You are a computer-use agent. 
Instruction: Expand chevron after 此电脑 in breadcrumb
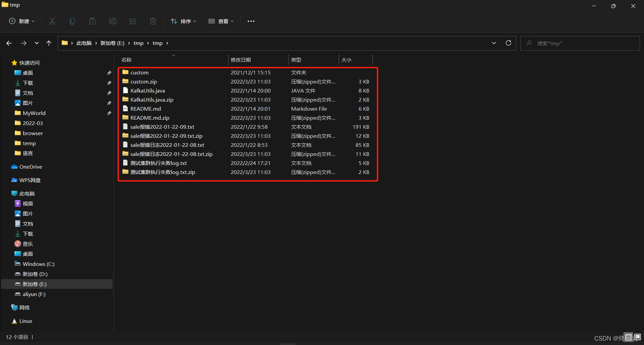(96, 43)
